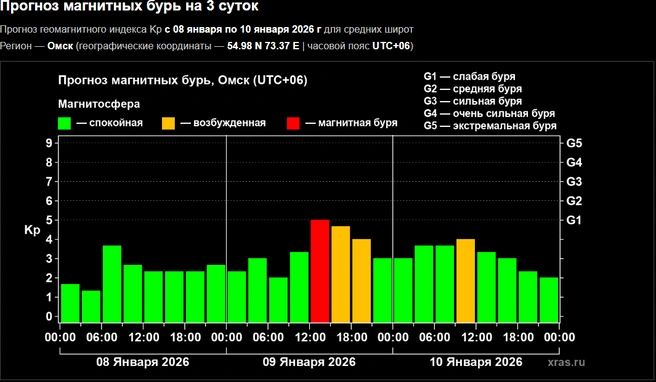The width and height of the screenshot is (656, 382).
Task: Click the '08 Января 2026' date label
Action: coord(143,362)
